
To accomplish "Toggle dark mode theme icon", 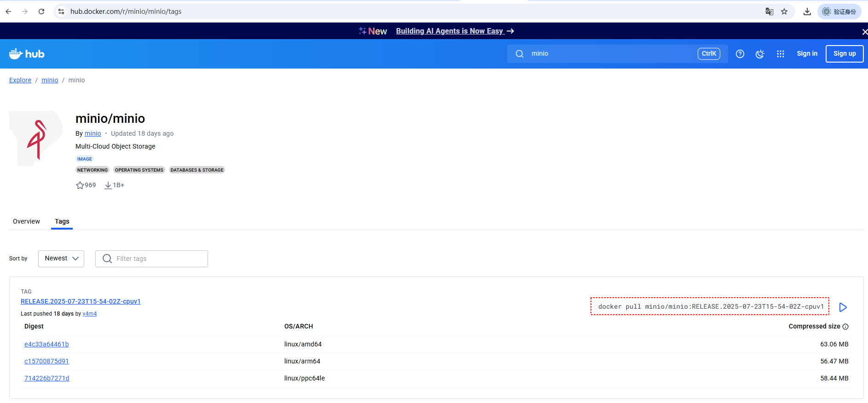I will [x=760, y=54].
